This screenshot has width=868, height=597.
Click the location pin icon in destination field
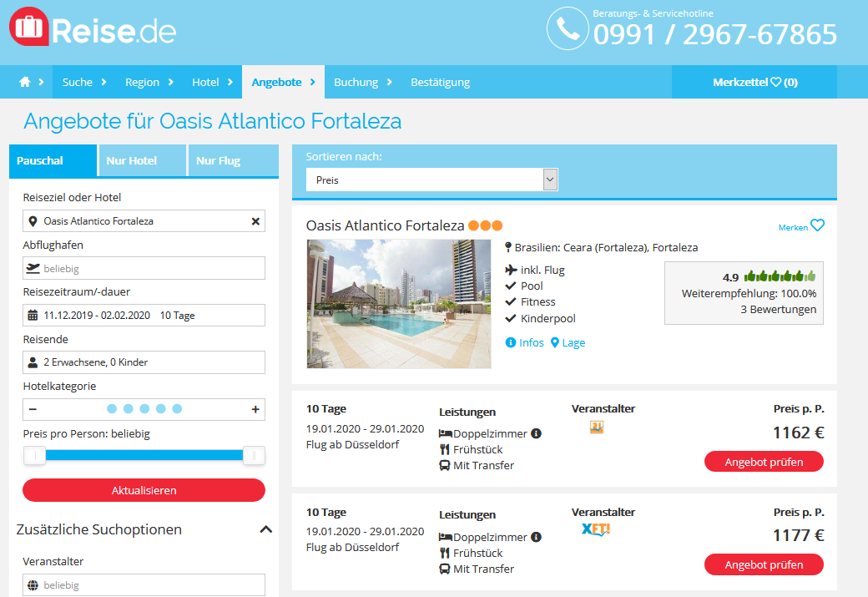[33, 221]
